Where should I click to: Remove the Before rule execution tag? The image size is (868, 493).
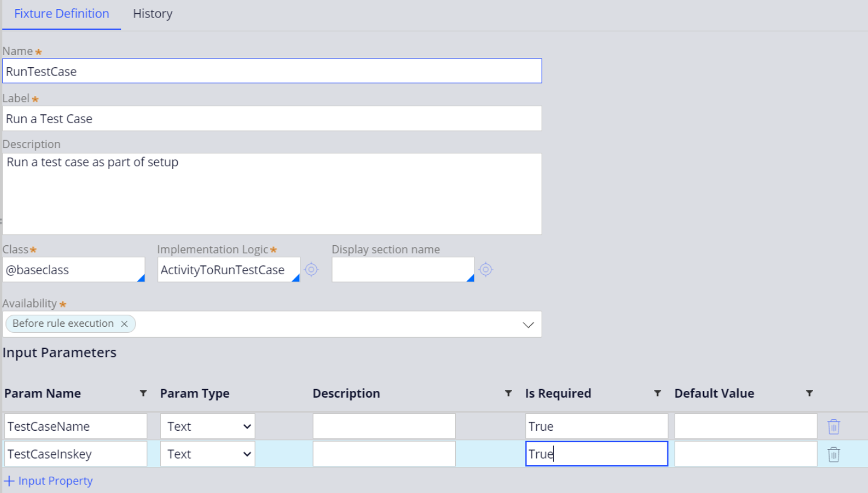pos(124,324)
